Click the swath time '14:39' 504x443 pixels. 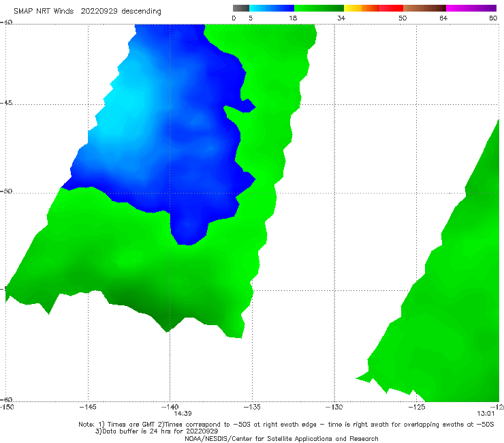pos(183,414)
